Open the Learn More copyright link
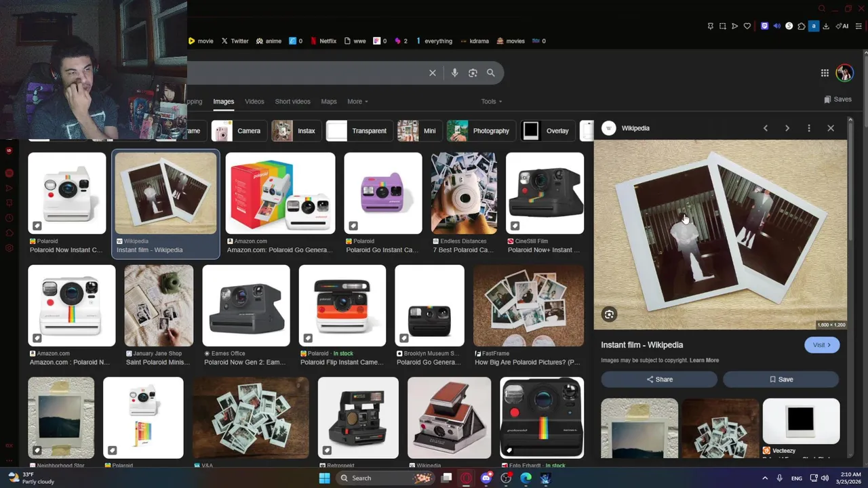The image size is (868, 488). pos(704,361)
